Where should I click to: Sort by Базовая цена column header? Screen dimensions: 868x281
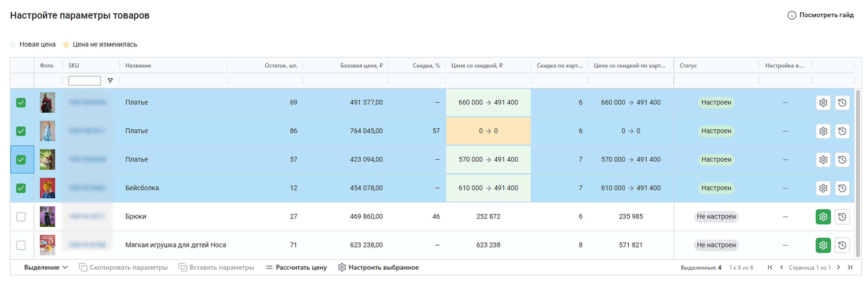(x=361, y=65)
